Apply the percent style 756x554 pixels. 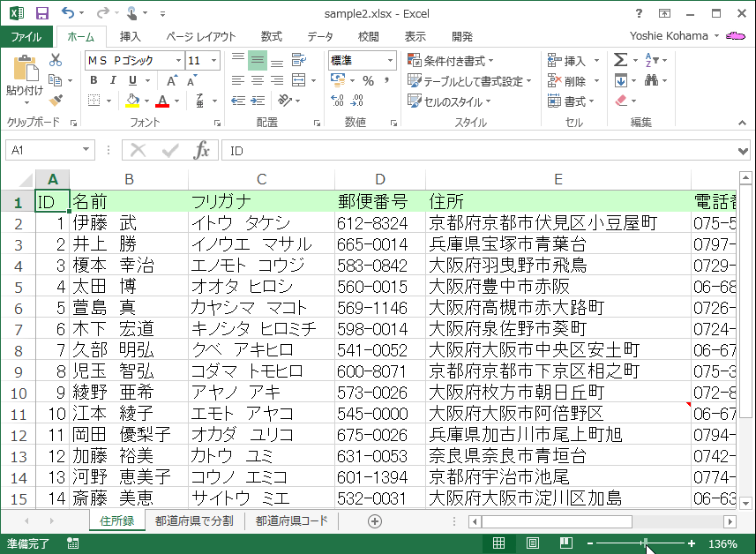pos(369,80)
